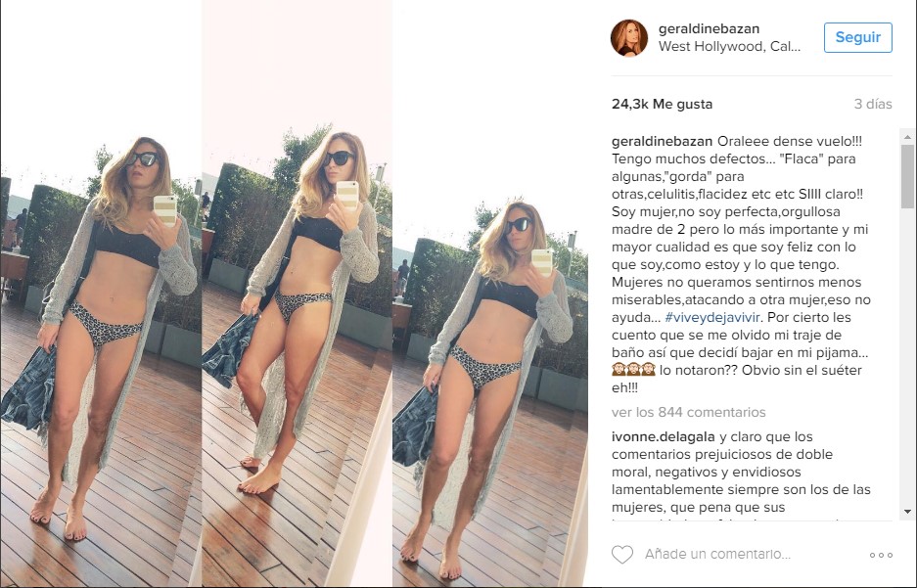Open ivonne.delagala commenter profile
Screen dimensions: 917x588
(664, 436)
